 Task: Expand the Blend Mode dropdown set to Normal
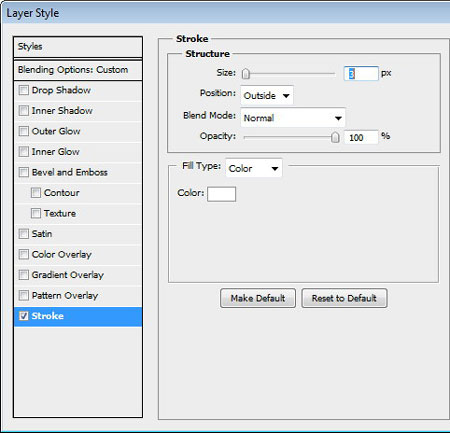pyautogui.click(x=293, y=118)
